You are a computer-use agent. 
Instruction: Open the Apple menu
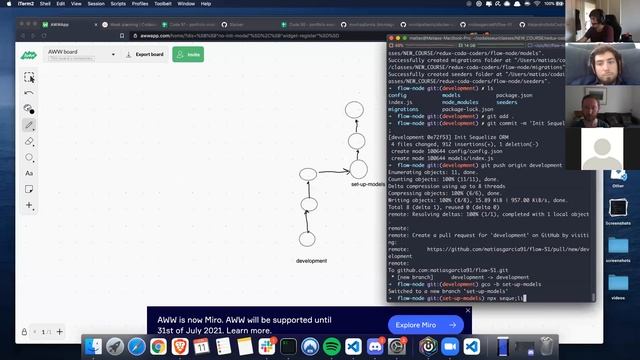pos(9,4)
